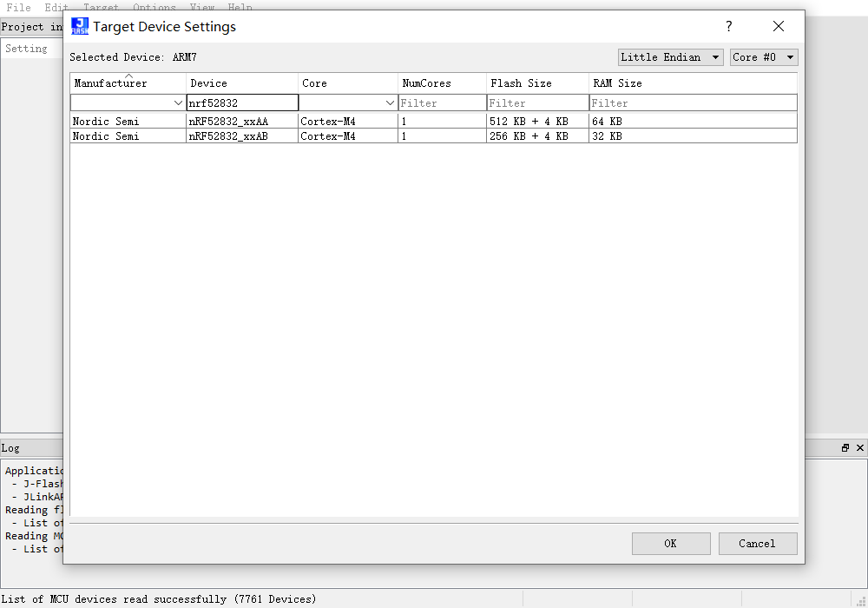Float the Log panel with undock icon

(x=845, y=448)
